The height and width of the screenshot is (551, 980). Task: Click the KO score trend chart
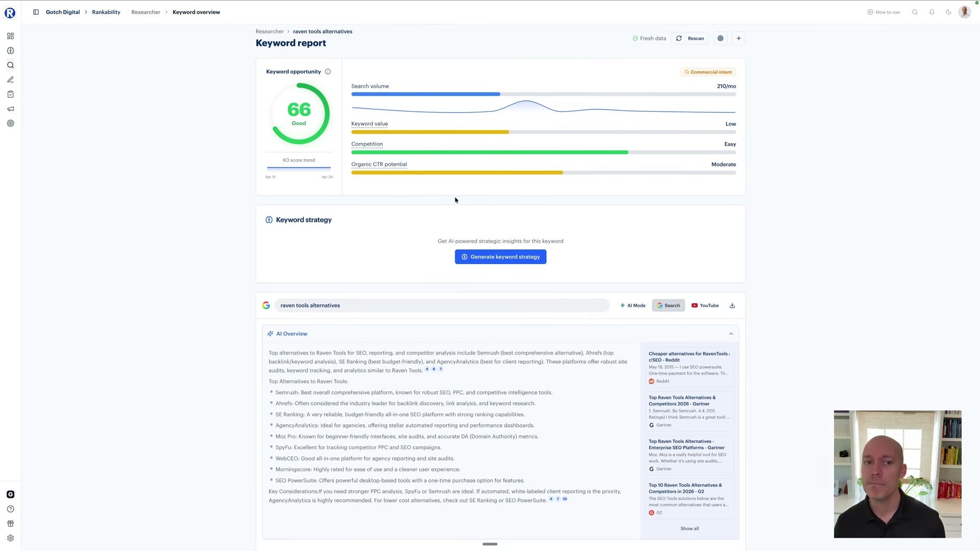[299, 168]
